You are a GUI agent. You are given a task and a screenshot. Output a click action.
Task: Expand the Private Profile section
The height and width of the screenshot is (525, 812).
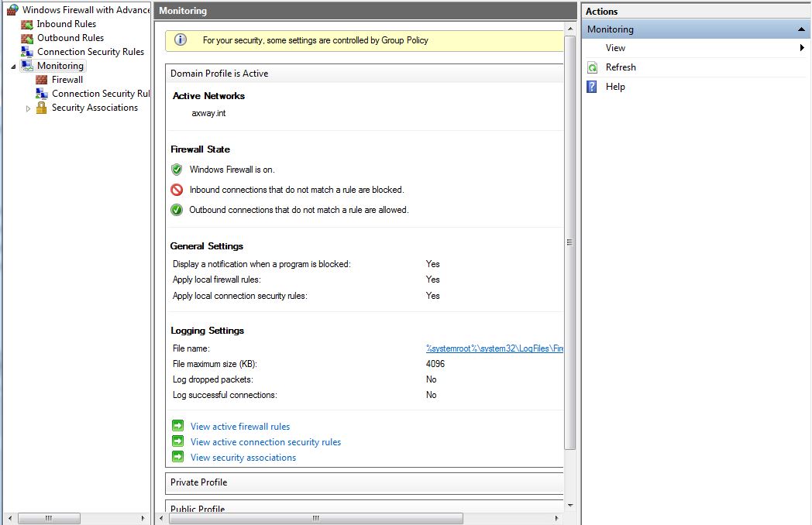pyautogui.click(x=199, y=482)
